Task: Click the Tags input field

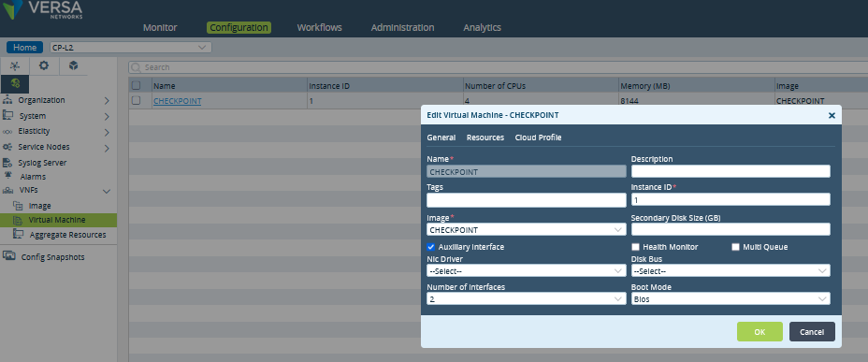Action: (x=527, y=200)
